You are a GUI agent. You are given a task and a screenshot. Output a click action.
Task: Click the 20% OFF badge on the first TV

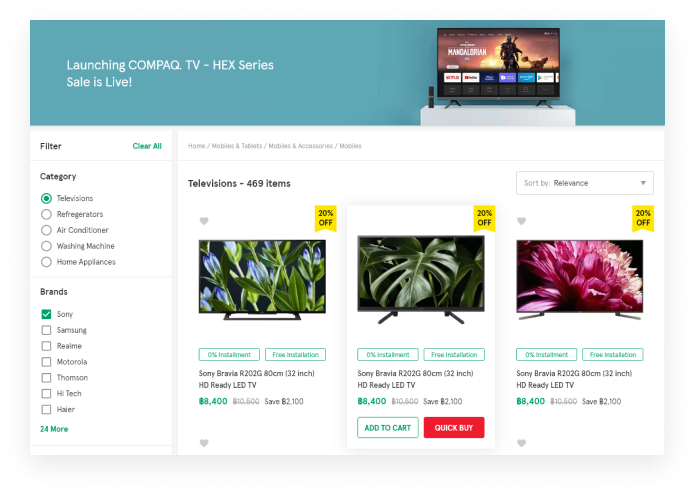(325, 218)
